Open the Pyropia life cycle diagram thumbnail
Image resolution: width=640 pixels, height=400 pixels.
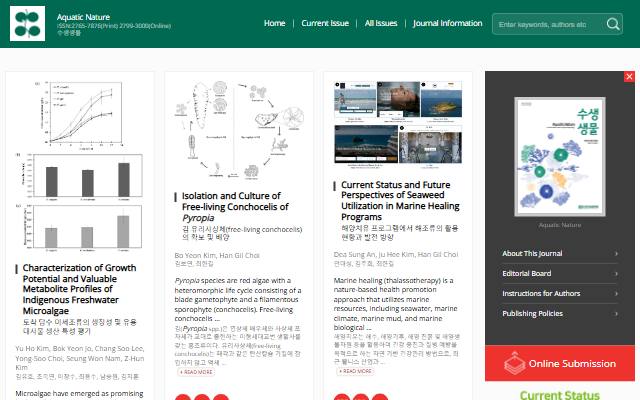(239, 130)
